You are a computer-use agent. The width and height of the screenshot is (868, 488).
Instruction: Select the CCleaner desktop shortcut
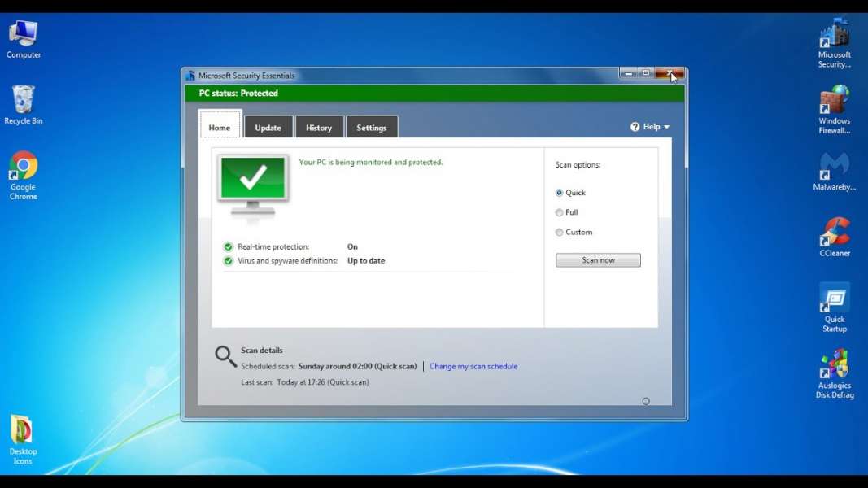(x=835, y=237)
